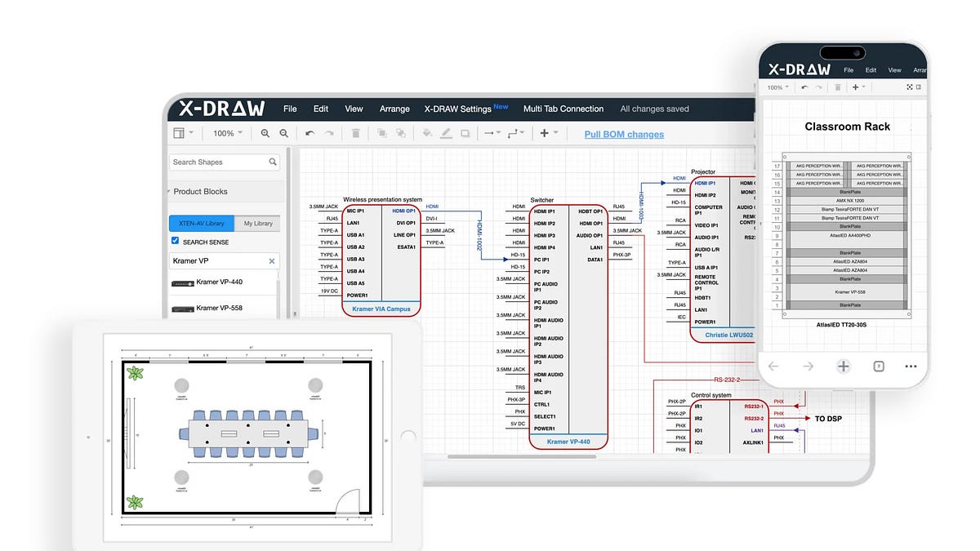980x551 pixels.
Task: Tap the phone browser forward arrow
Action: (x=808, y=367)
